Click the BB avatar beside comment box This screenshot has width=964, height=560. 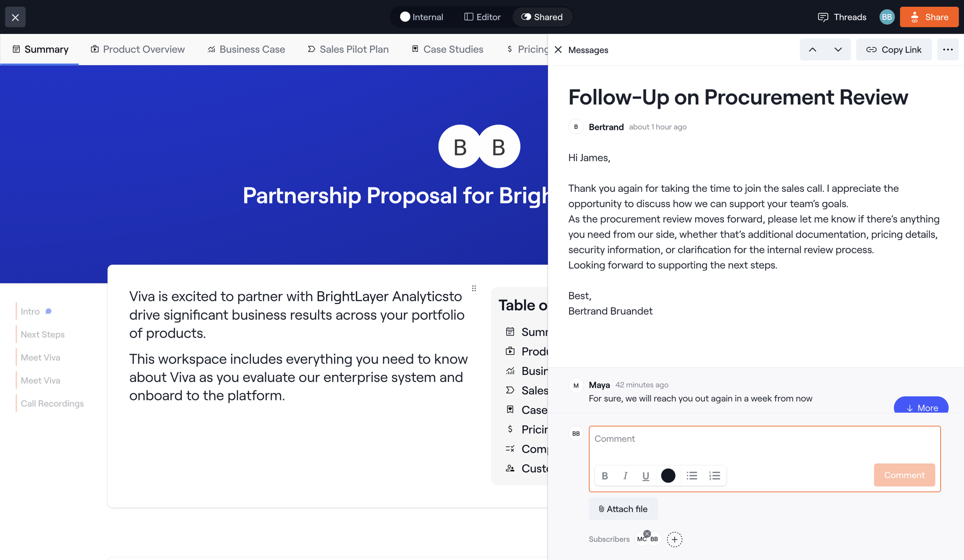point(576,434)
